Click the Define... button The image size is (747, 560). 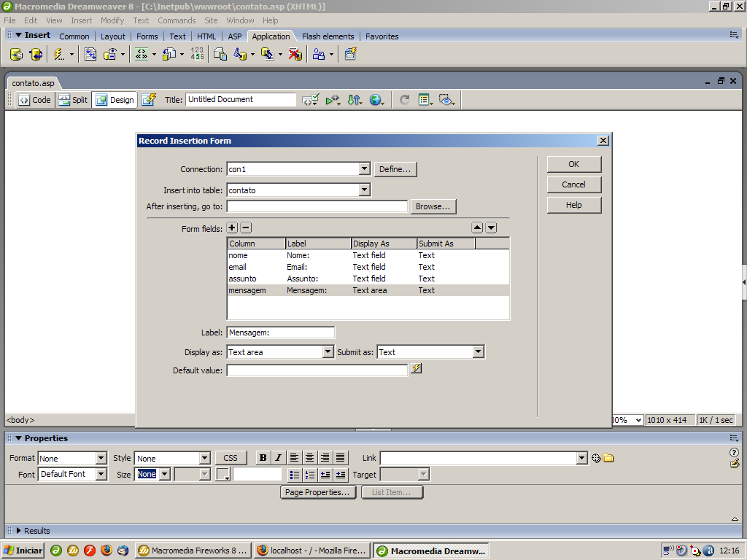395,169
